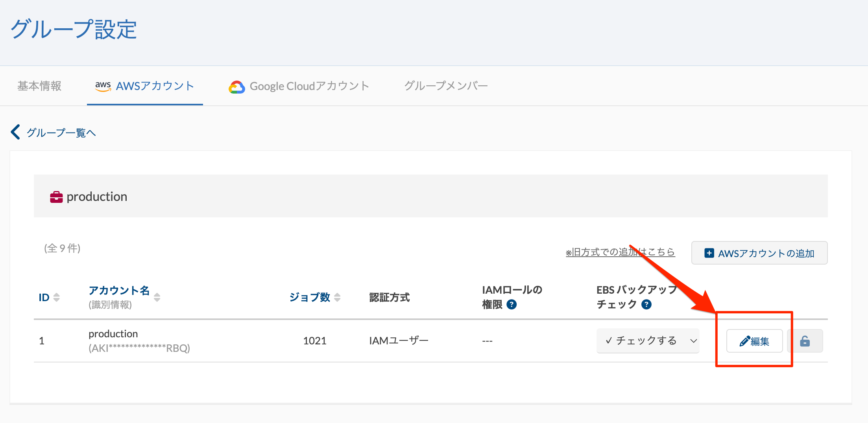Click the aws logo in the tab
Image resolution: width=868 pixels, height=423 pixels.
[x=103, y=86]
